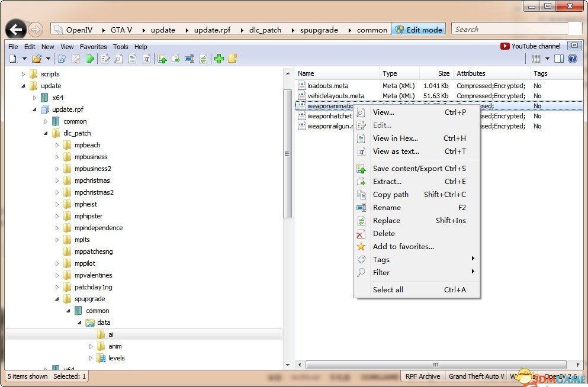Expand the anim folder node
This screenshot has width=588, height=387.
point(91,347)
